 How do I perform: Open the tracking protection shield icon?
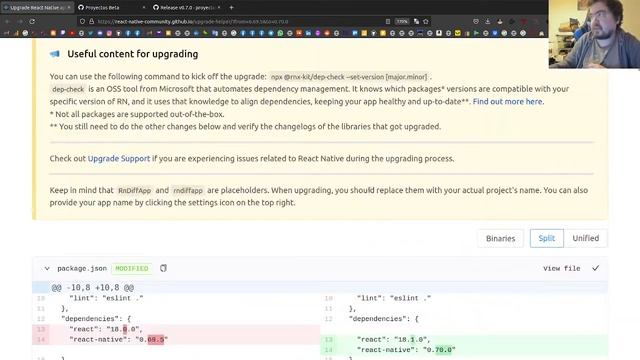click(82, 21)
